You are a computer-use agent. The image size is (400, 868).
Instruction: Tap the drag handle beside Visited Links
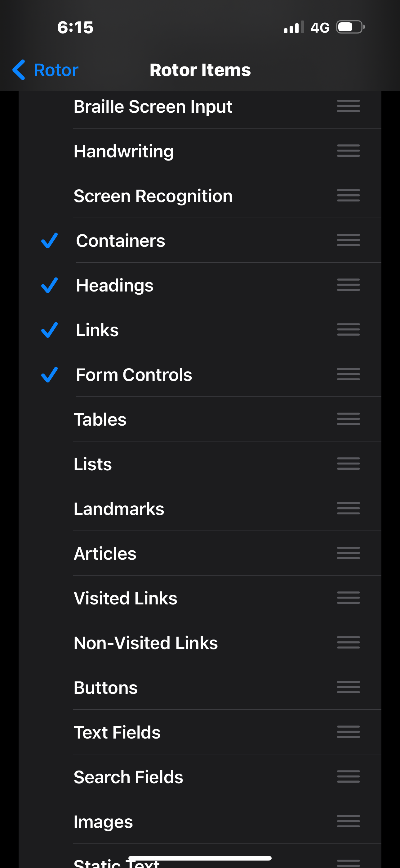(348, 598)
